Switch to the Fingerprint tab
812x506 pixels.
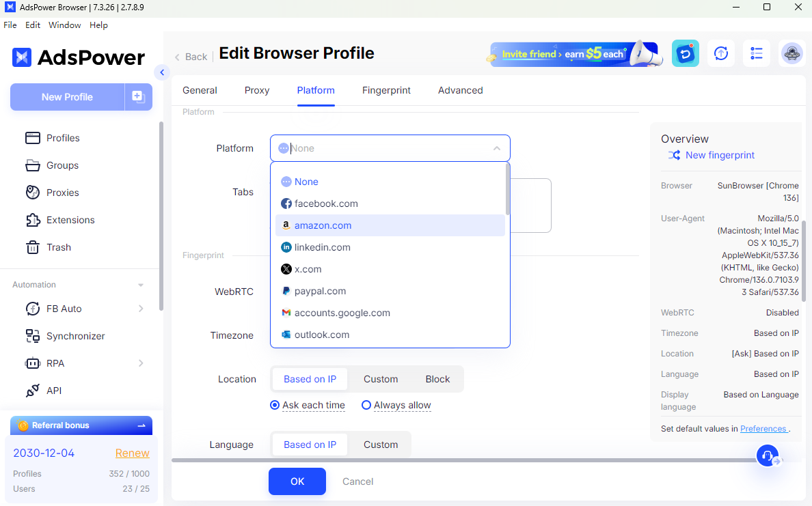pyautogui.click(x=386, y=90)
